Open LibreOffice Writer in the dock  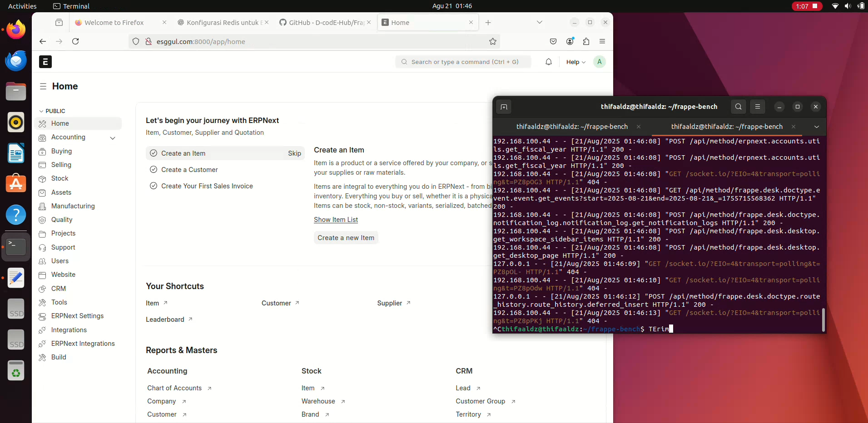pos(16,153)
